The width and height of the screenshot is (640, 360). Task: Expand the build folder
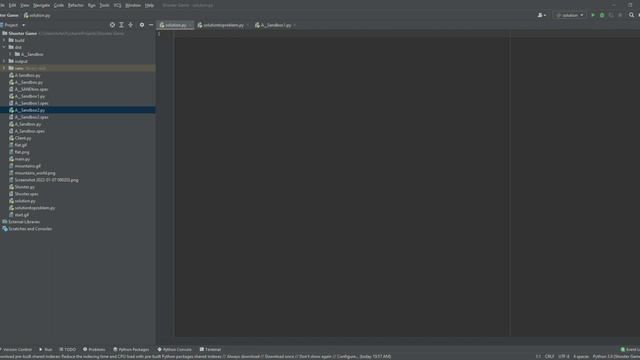point(4,40)
